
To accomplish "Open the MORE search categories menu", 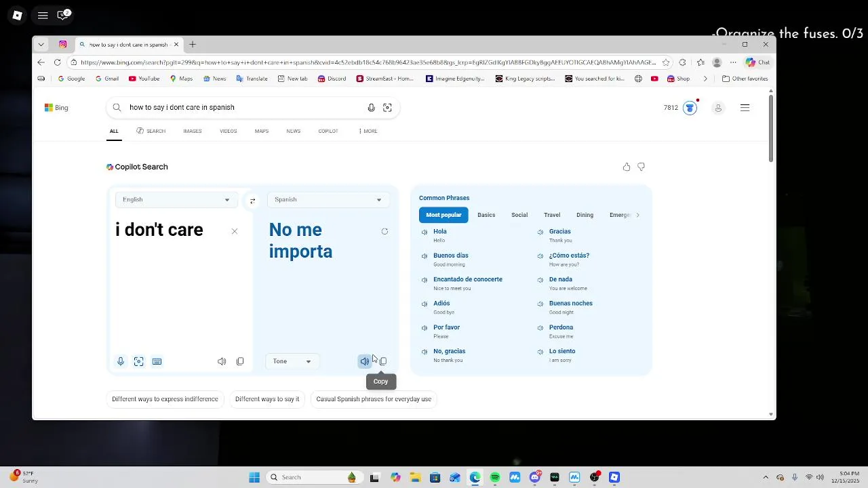I will (368, 131).
